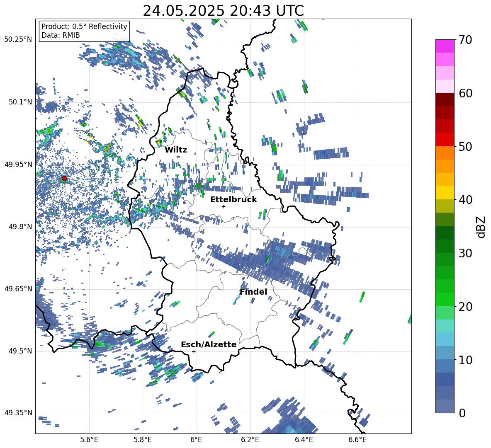491x448 pixels.
Task: Click the yellow colorbar segment at 40 dBZ
Action: click(x=445, y=193)
